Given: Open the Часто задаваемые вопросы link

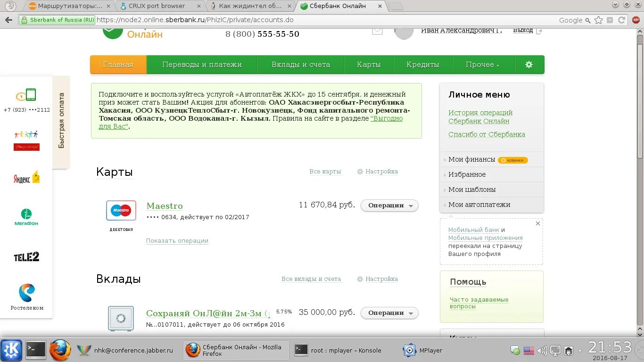Looking at the screenshot, I should (479, 303).
